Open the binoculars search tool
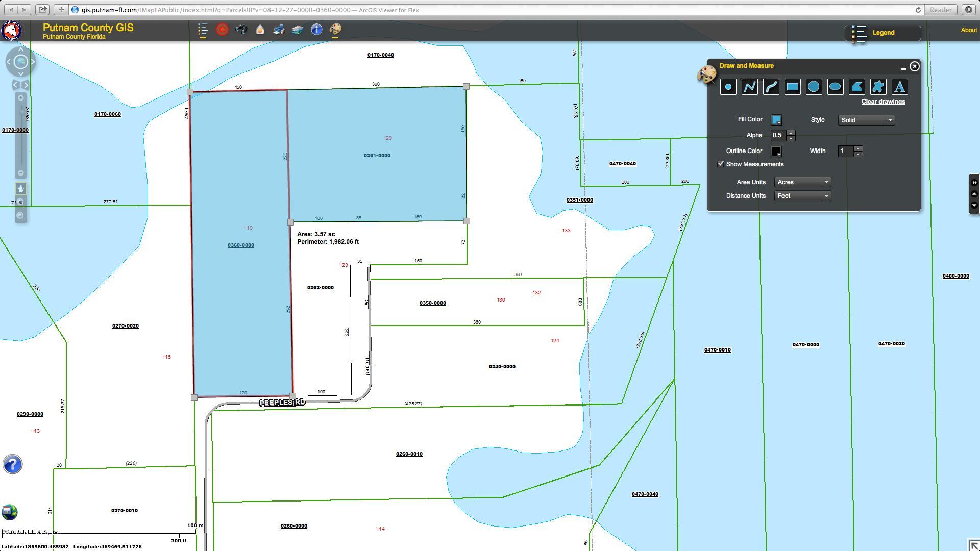This screenshot has height=551, width=980. click(241, 30)
